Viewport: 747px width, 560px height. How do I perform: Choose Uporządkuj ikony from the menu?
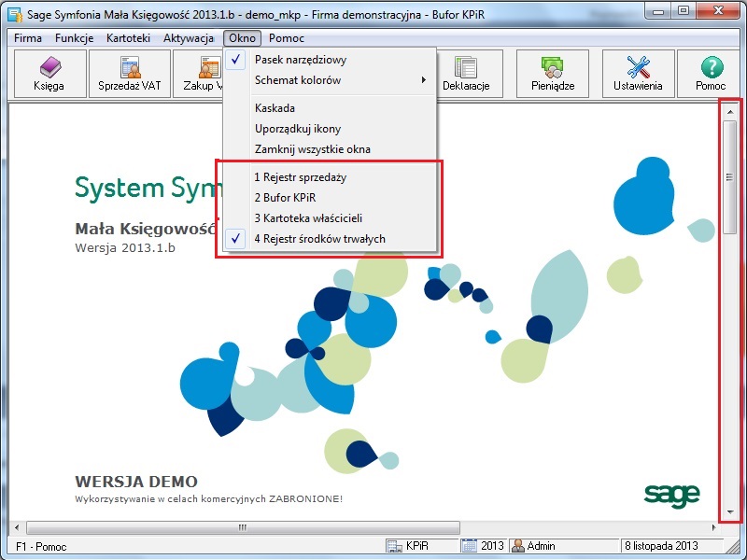pos(330,129)
